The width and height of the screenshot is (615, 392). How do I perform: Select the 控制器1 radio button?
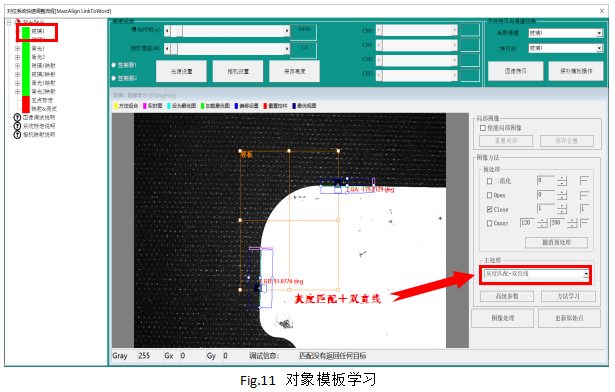[x=114, y=65]
